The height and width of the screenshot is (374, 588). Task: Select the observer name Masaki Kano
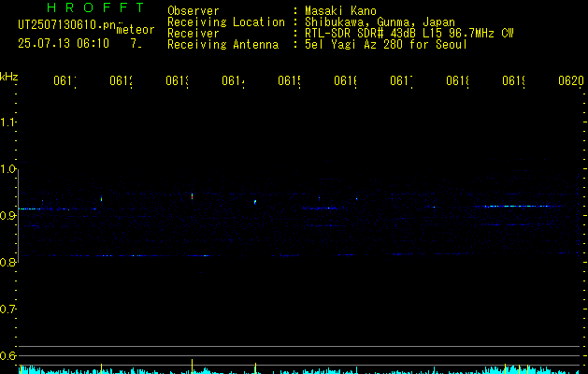340,10
